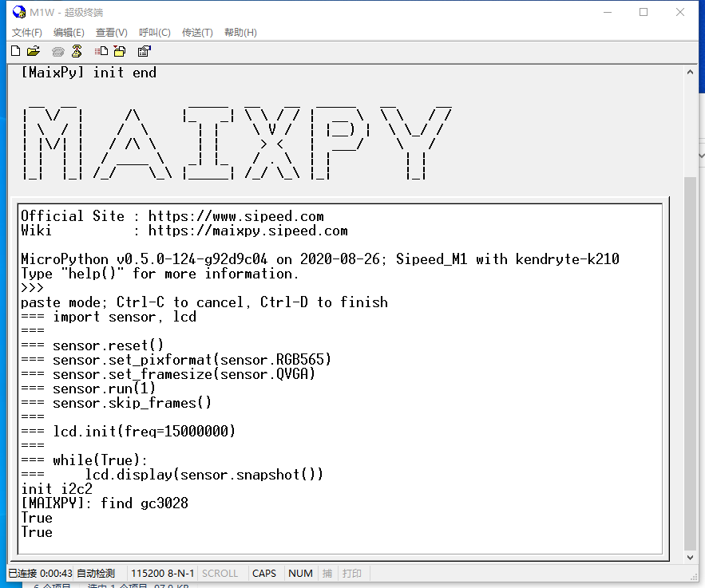Open the 呼叫(C) menu

coord(155,33)
